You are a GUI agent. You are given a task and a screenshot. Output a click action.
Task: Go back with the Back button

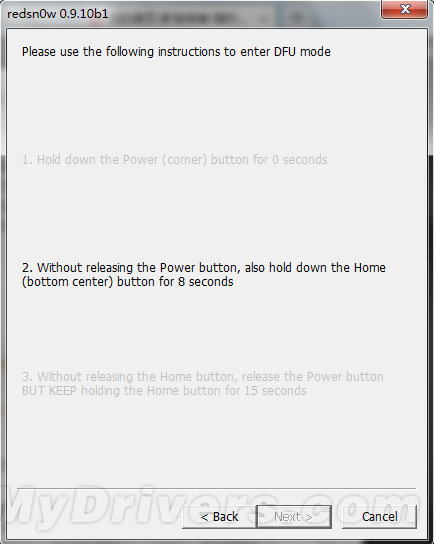(x=219, y=517)
